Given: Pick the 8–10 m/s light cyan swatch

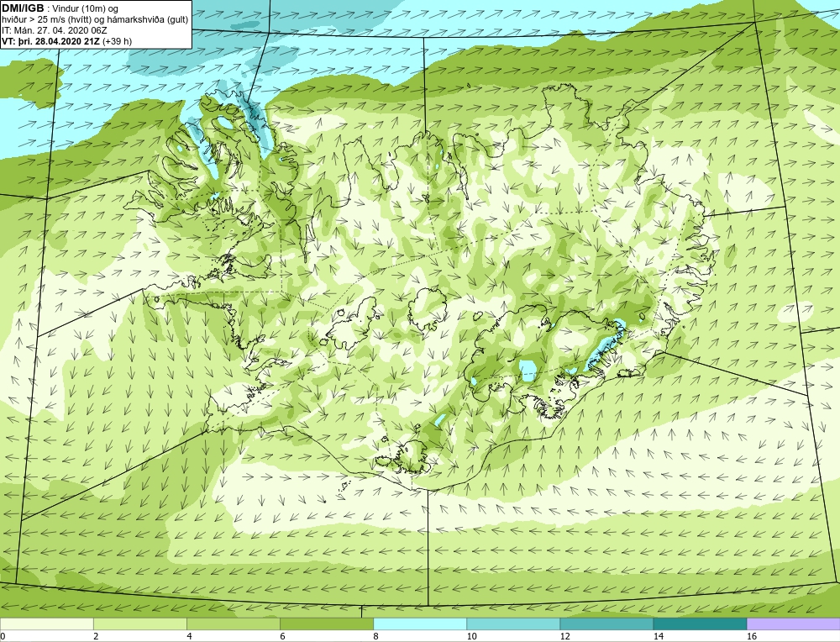Looking at the screenshot, I should pyautogui.click(x=420, y=624).
